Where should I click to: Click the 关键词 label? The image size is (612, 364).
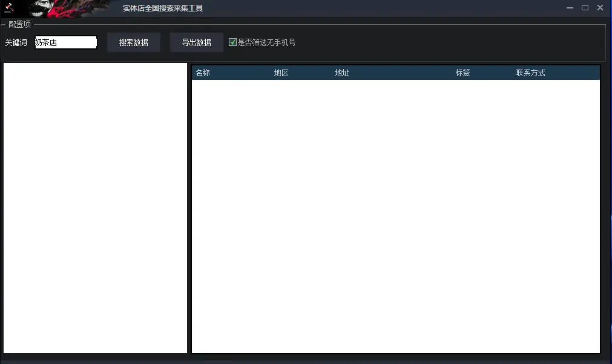(16, 42)
